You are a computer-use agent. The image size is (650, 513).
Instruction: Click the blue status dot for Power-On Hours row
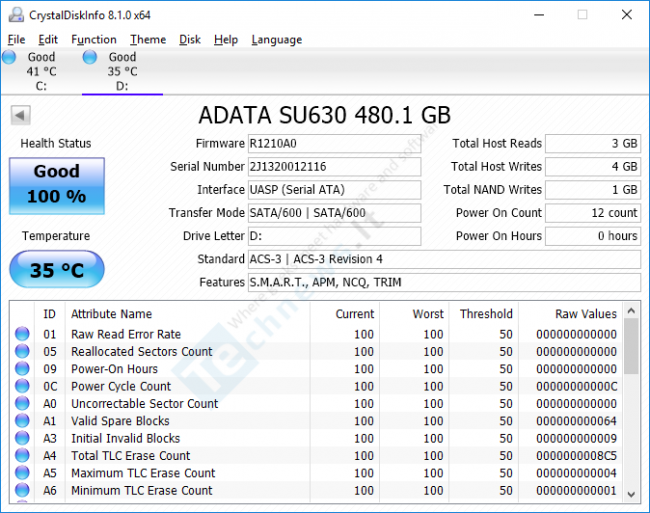pyautogui.click(x=22, y=368)
